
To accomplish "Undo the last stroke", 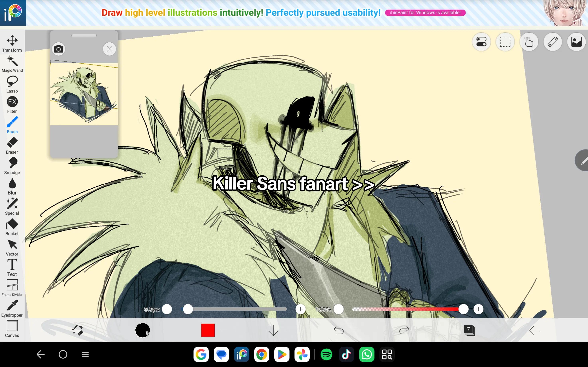I will (x=339, y=330).
